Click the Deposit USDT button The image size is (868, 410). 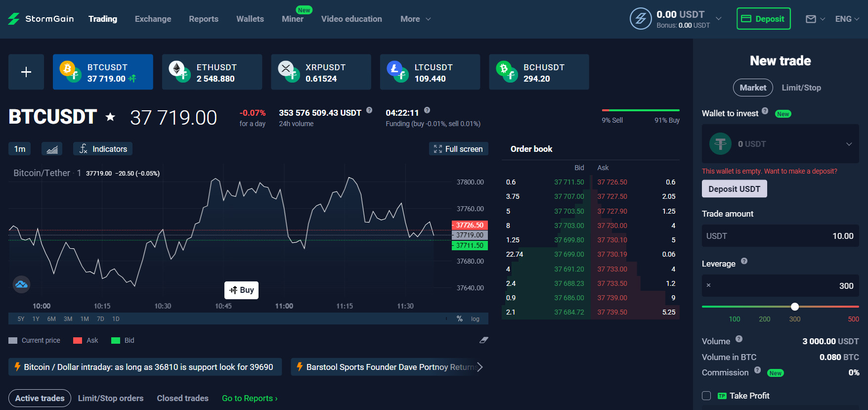point(735,189)
